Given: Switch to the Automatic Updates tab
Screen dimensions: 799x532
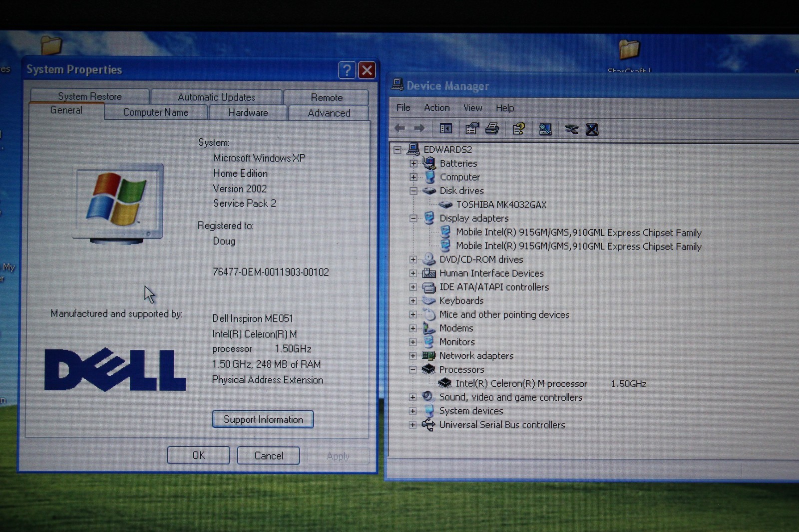Looking at the screenshot, I should coord(216,97).
